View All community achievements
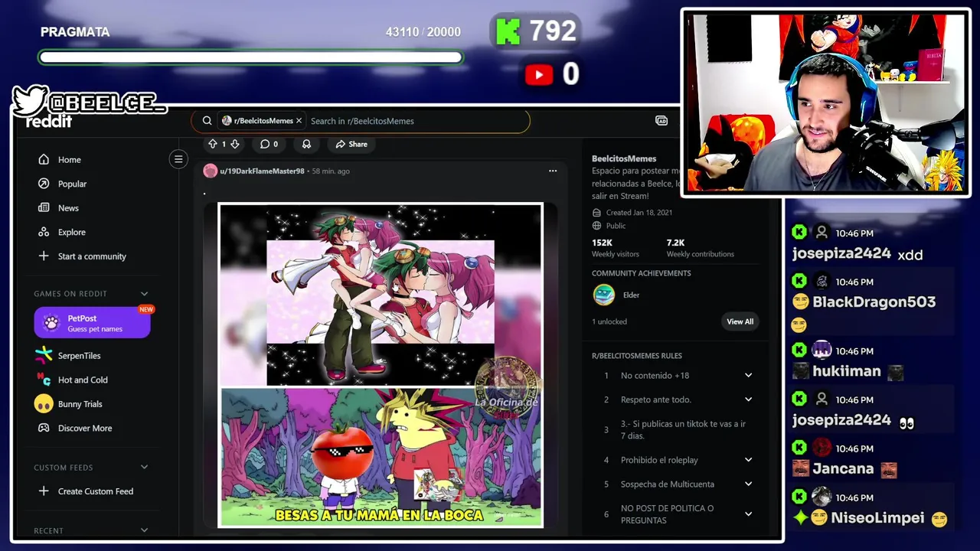980x551 pixels. (740, 321)
